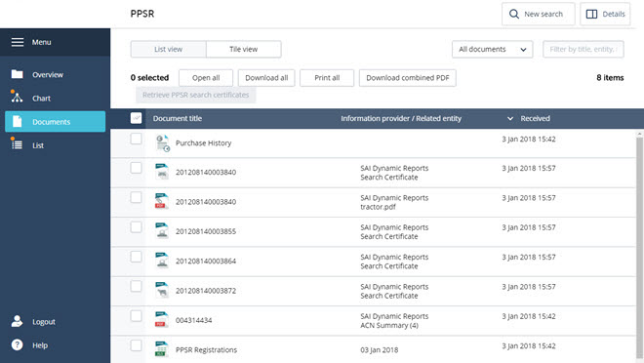Click the Print all button
644x363 pixels.
pyautogui.click(x=327, y=78)
